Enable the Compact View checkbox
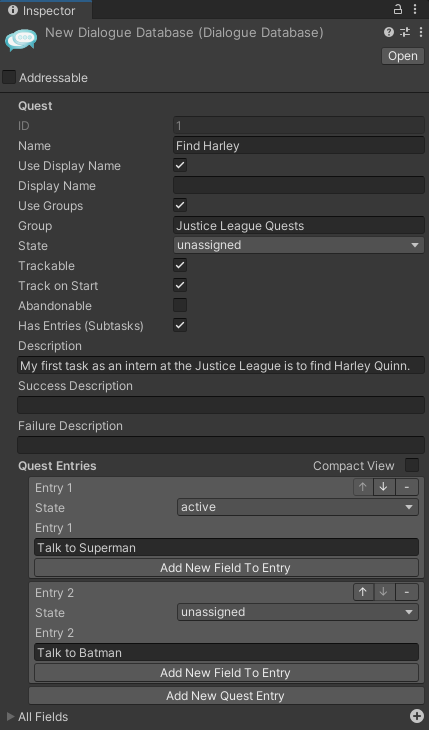Screen dimensions: 429x730 click(412, 465)
